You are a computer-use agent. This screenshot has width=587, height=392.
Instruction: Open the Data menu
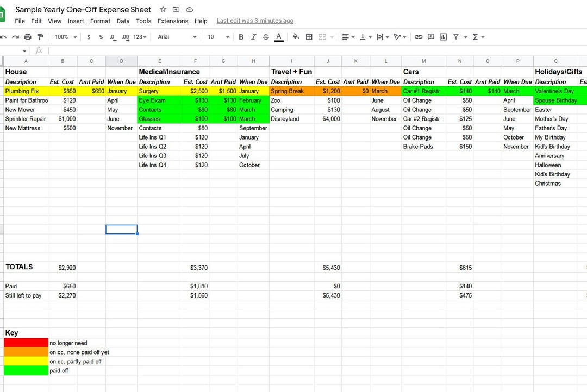coord(123,21)
